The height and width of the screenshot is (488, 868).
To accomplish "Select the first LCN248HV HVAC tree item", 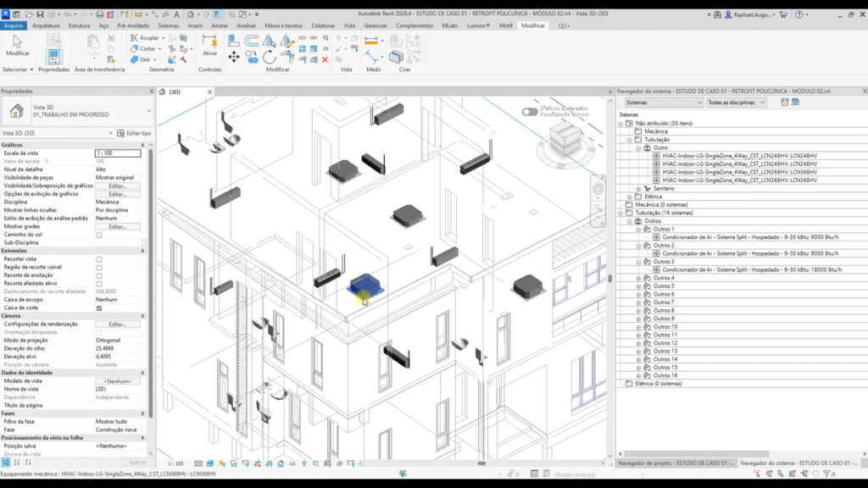I will 739,156.
